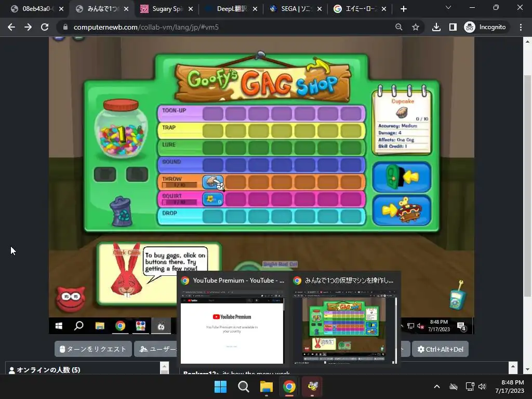The height and width of the screenshot is (399, 532).
Task: Open the blue shticker phone icon
Action: tap(457, 295)
